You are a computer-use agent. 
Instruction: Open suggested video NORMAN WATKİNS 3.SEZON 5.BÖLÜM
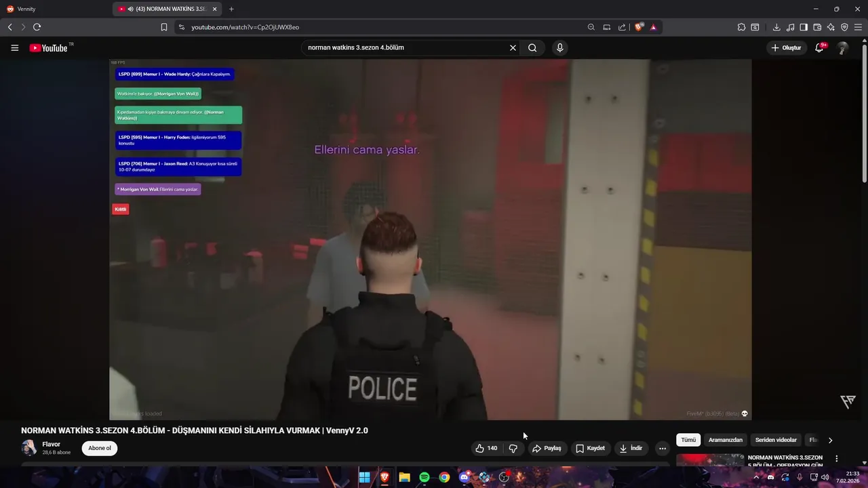pos(785,461)
